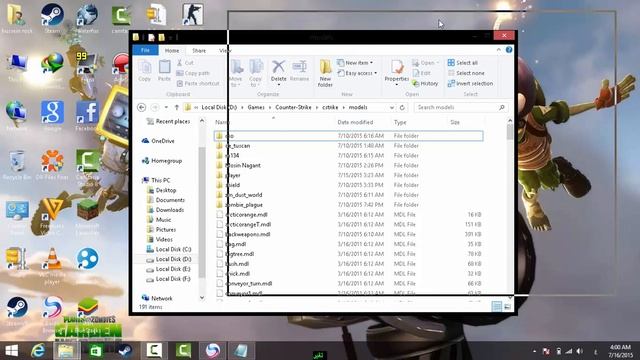Go to cstrike in the breadcrumb path
The image size is (640, 360).
coord(330,107)
